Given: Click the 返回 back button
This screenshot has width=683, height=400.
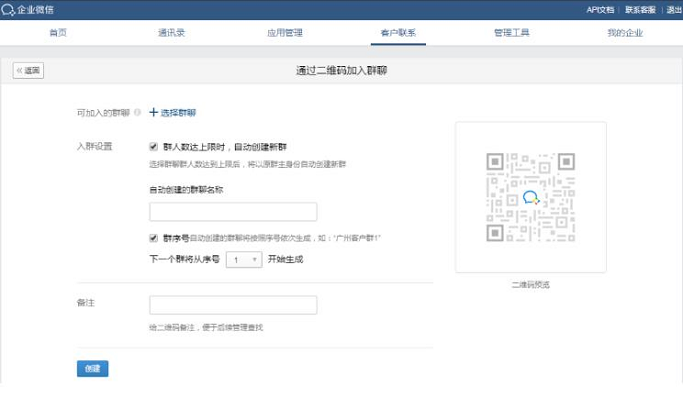Looking at the screenshot, I should (x=28, y=71).
